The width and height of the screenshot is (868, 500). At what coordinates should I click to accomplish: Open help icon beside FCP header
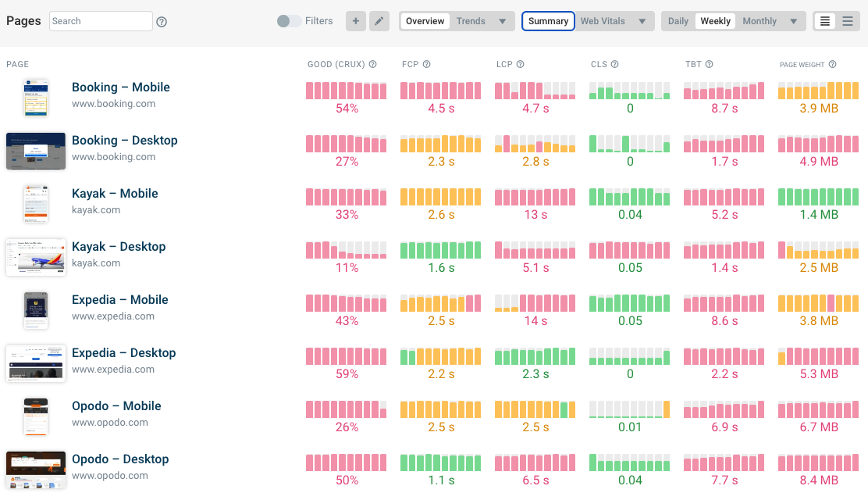click(x=426, y=64)
